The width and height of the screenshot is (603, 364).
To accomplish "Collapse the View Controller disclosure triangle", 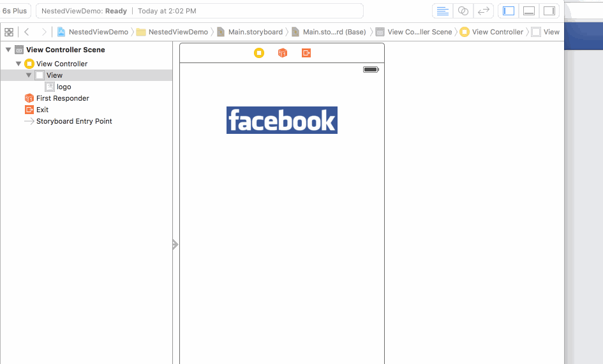I will pos(19,64).
